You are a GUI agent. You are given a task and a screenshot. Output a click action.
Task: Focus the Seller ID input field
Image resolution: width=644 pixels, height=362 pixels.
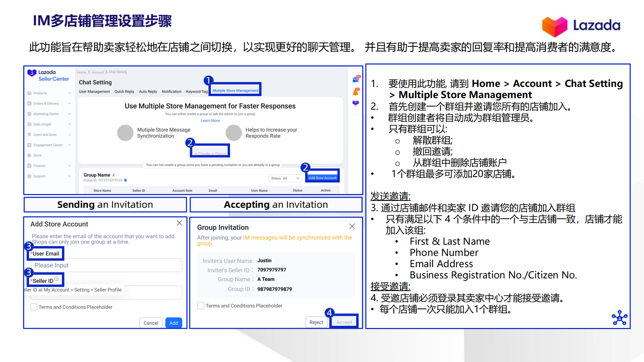coord(106,292)
